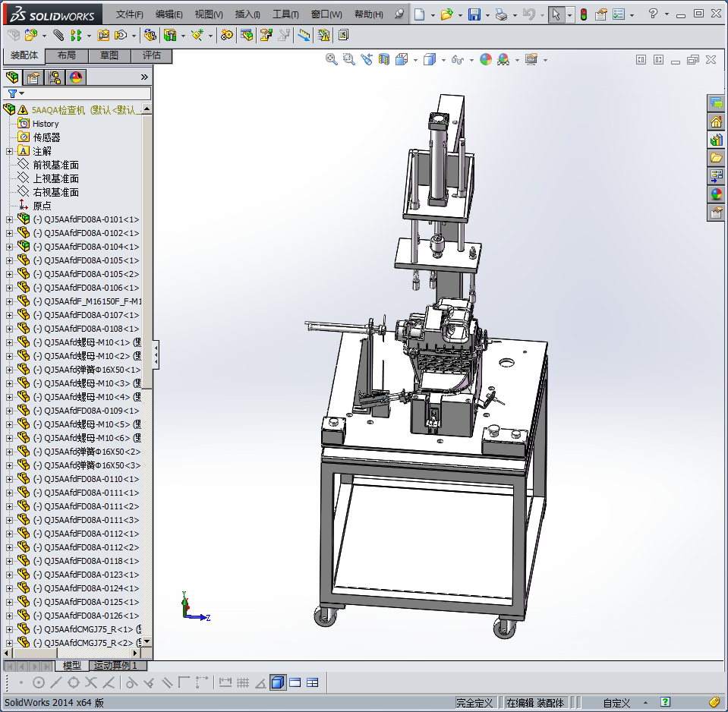Click the paperclip Mate tool icon
728x712 pixels.
[x=58, y=35]
